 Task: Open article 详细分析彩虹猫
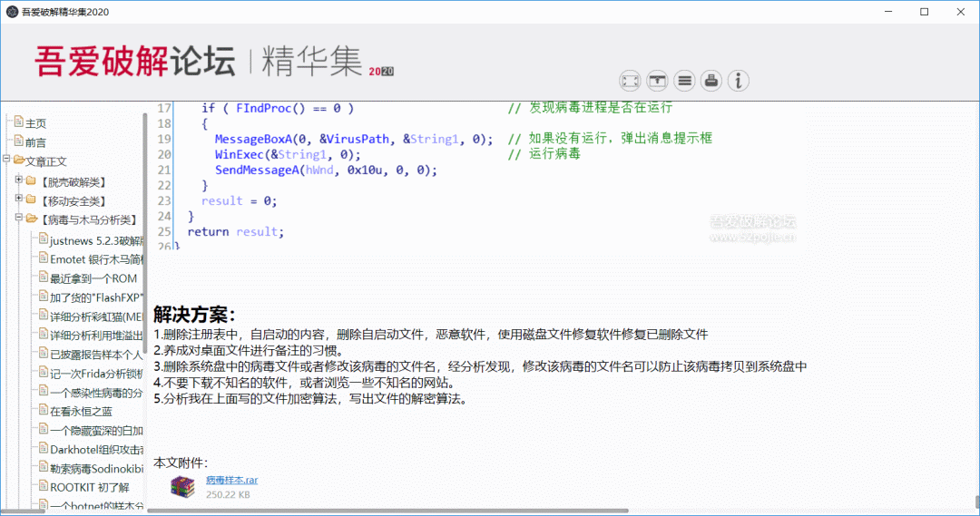(96, 316)
